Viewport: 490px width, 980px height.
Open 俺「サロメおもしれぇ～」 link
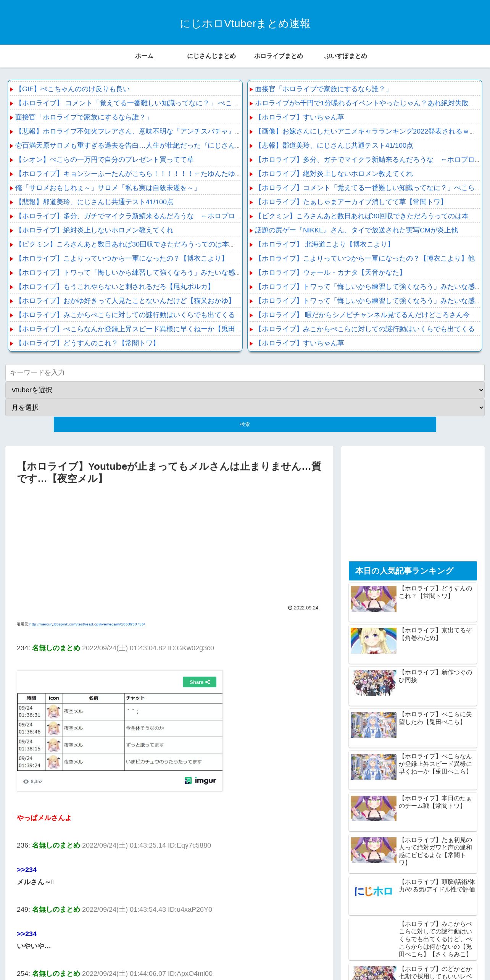(108, 188)
